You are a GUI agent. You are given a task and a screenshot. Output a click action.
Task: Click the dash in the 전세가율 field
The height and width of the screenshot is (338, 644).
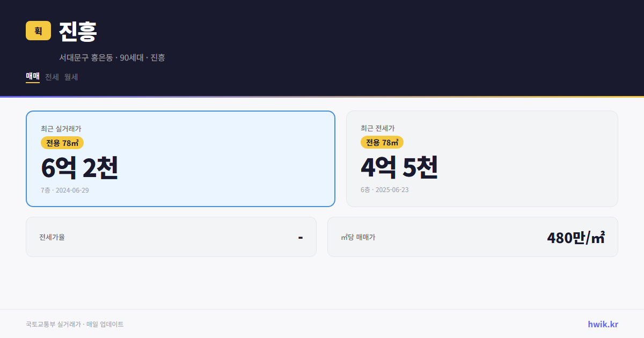[x=301, y=237]
